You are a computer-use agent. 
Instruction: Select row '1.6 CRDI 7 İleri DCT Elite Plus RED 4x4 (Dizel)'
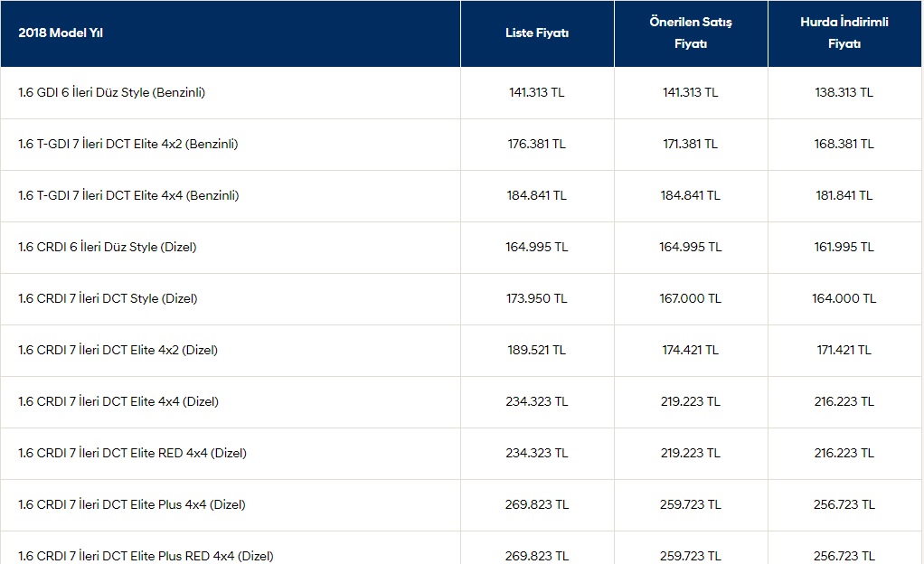click(461, 548)
